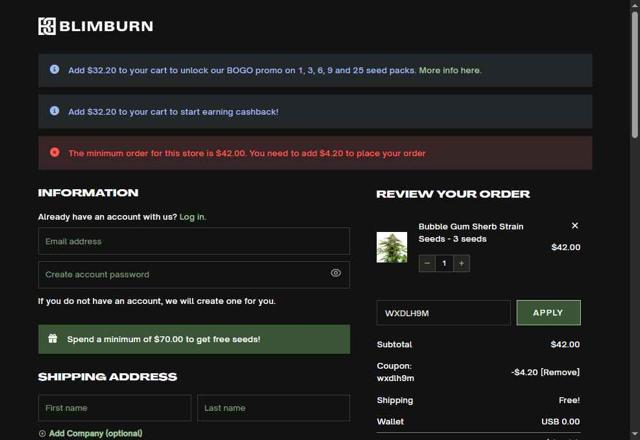Viewport: 640px width, 440px height.
Task: Expand Add Company (optional)
Action: [x=91, y=433]
